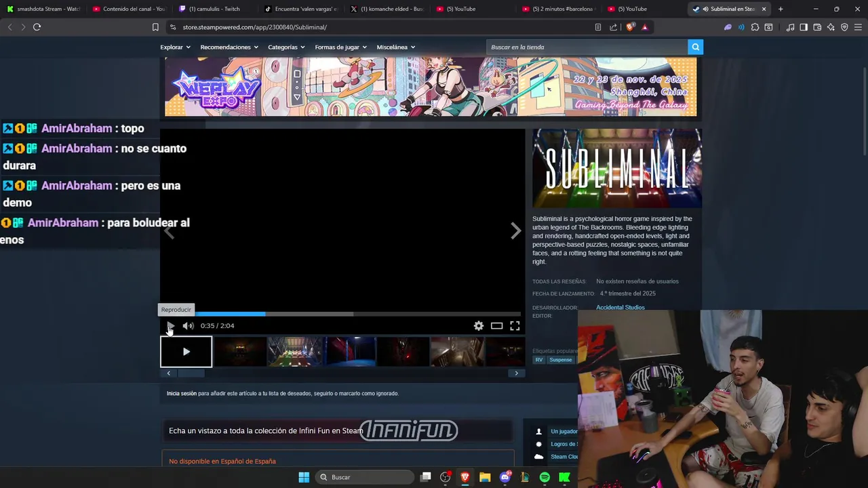Click the media control music note icon
Viewport: 868px width, 488px height.
click(x=790, y=27)
